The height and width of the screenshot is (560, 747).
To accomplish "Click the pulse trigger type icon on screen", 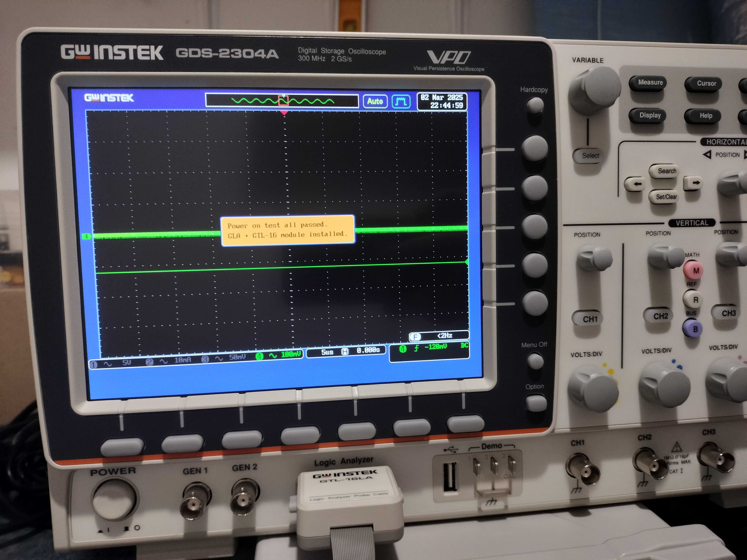I will pyautogui.click(x=401, y=101).
